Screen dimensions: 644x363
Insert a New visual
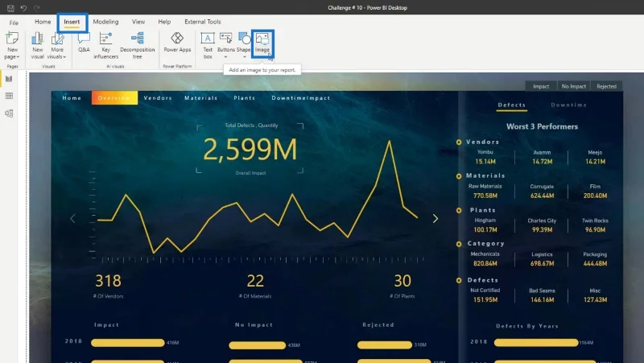tap(37, 46)
